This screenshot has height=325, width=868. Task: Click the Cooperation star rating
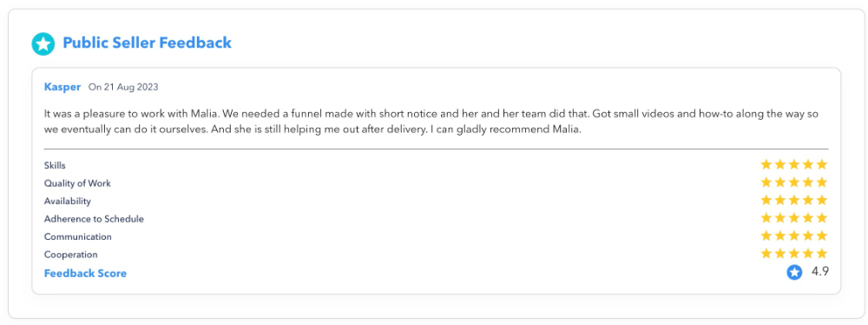click(794, 254)
